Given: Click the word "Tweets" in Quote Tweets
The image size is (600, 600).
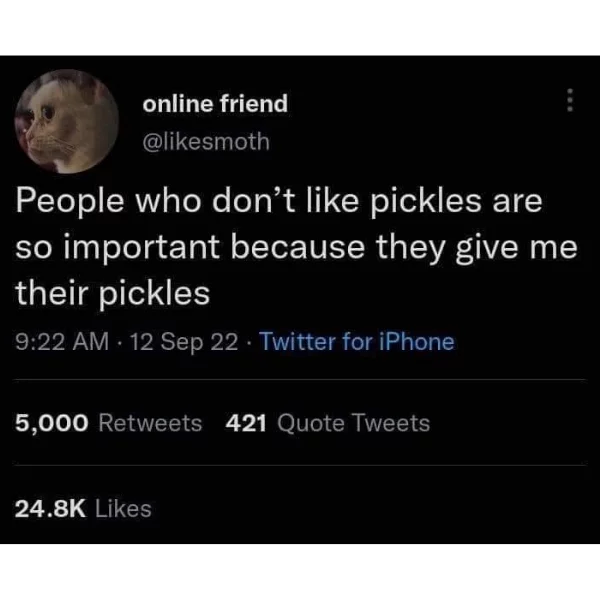Looking at the screenshot, I should click(x=391, y=424).
